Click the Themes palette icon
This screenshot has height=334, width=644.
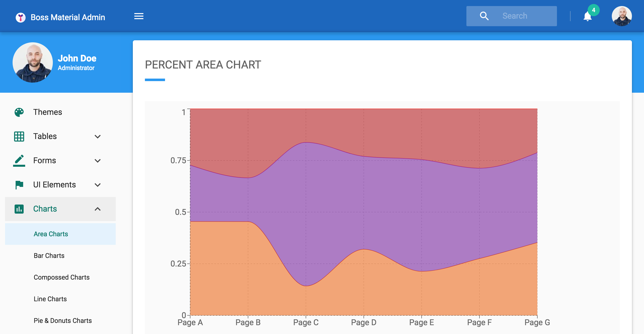(19, 112)
